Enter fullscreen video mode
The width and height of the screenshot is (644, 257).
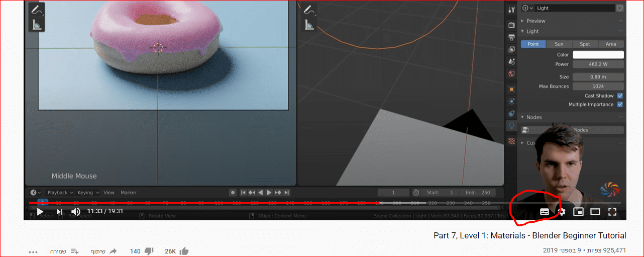[x=612, y=212]
